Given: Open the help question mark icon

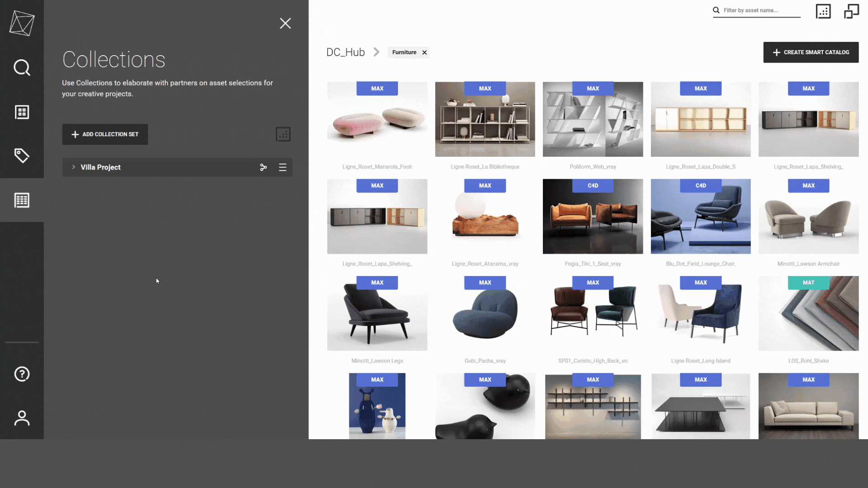Looking at the screenshot, I should tap(22, 374).
